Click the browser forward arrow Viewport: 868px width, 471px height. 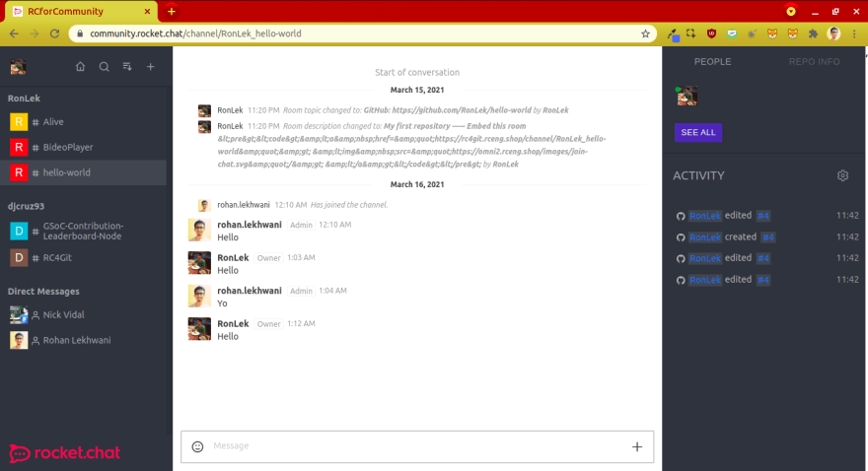click(35, 34)
